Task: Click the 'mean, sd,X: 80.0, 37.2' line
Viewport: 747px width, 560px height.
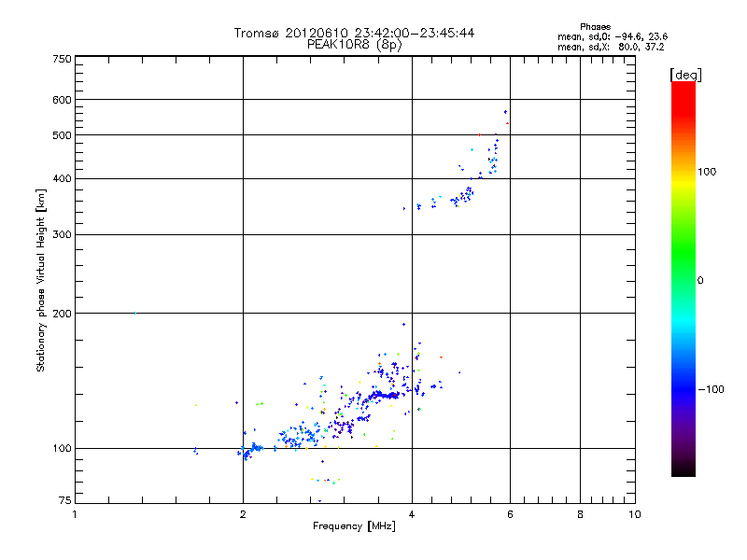Action: point(611,47)
